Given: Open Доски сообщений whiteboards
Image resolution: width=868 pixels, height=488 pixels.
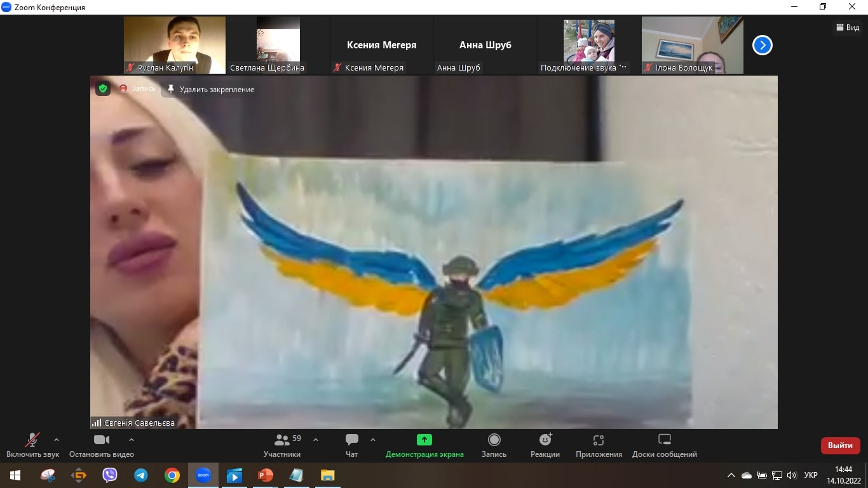Looking at the screenshot, I should [x=664, y=445].
